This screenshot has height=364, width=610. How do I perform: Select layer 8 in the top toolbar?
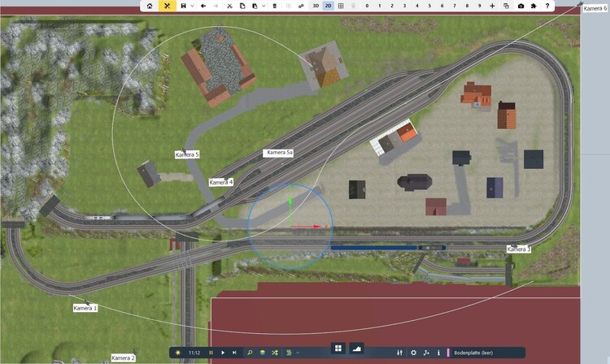[467, 6]
